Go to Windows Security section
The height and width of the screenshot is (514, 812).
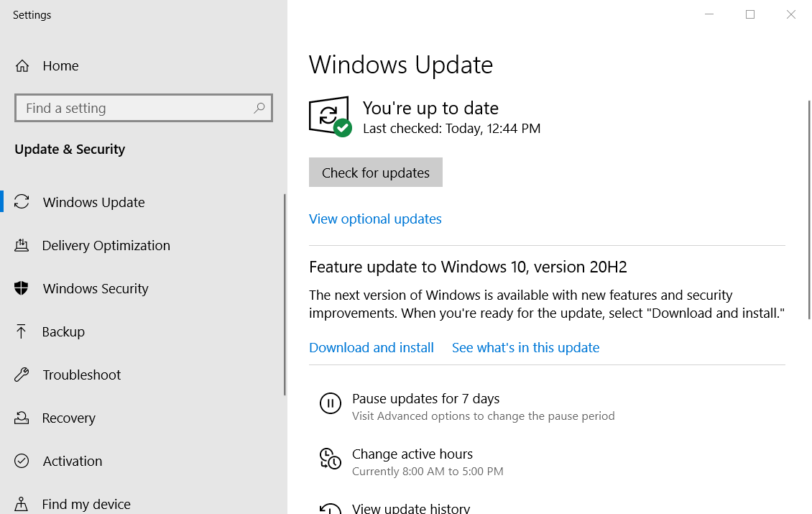tap(96, 288)
